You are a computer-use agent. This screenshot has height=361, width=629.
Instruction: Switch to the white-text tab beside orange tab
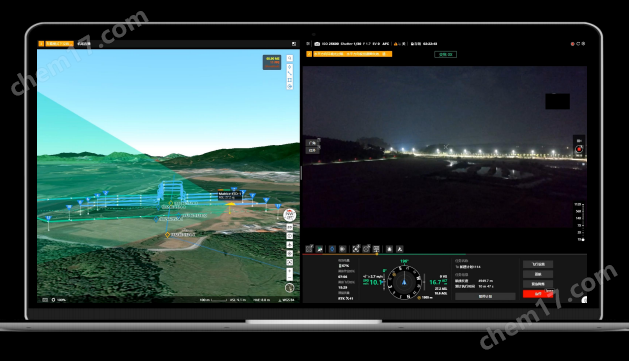84,43
